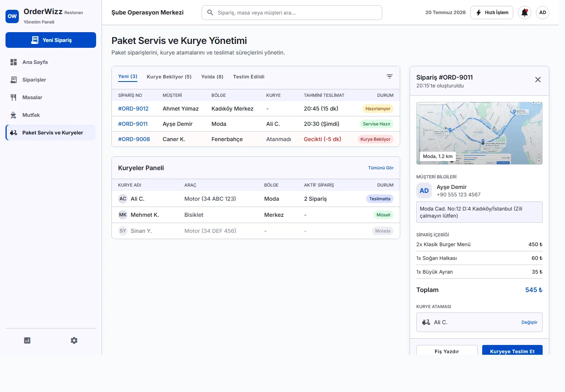Click Moda, 1.2 km map label
The width and height of the screenshot is (565, 392).
(438, 156)
